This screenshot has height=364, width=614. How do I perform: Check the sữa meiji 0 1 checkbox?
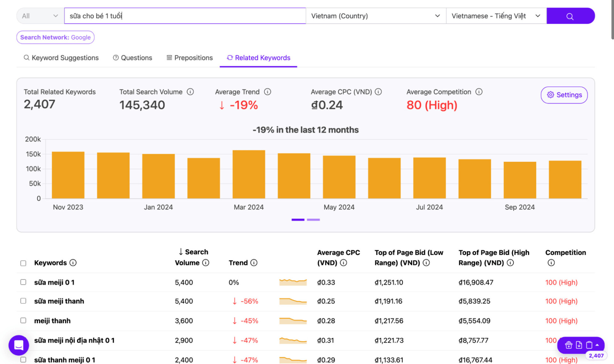[x=24, y=282]
